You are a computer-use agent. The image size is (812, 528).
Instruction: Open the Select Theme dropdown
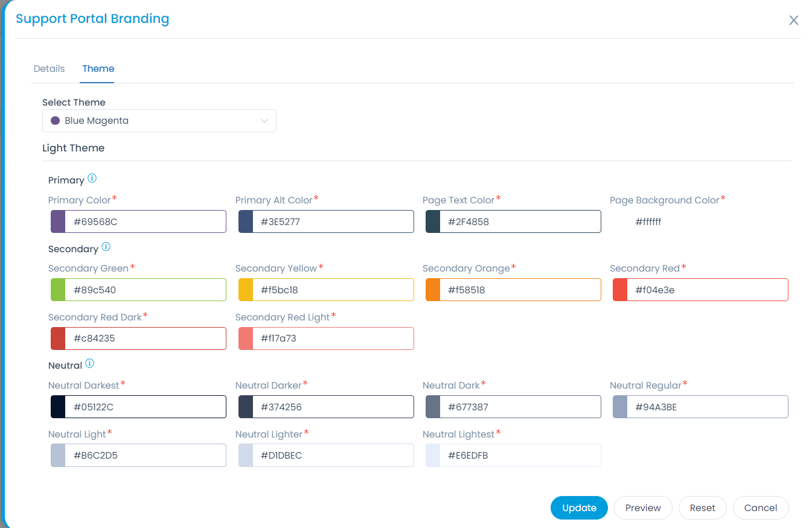coord(159,121)
